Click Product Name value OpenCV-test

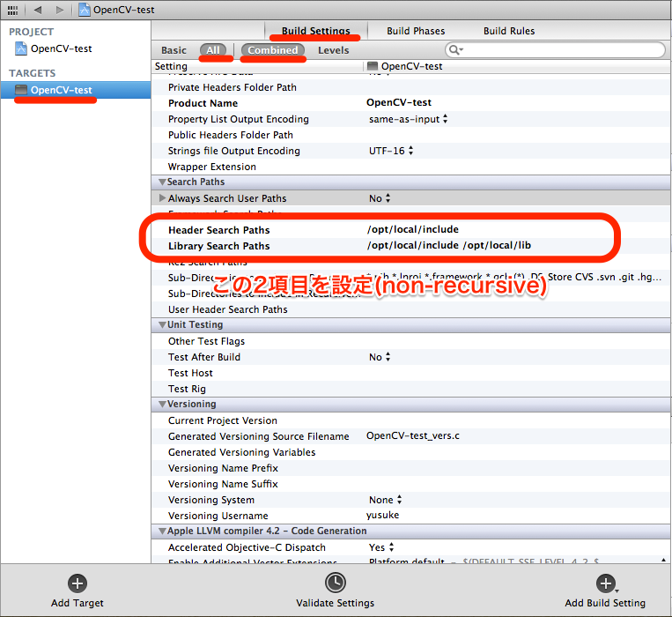coord(399,102)
